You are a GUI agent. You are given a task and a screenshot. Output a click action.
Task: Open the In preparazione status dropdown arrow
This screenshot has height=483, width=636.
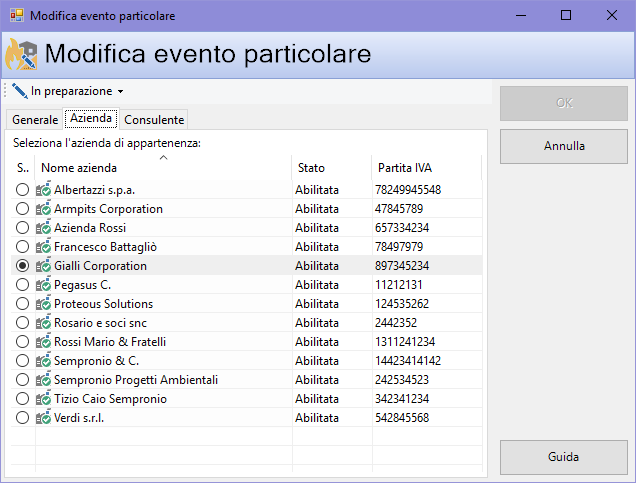(x=120, y=92)
